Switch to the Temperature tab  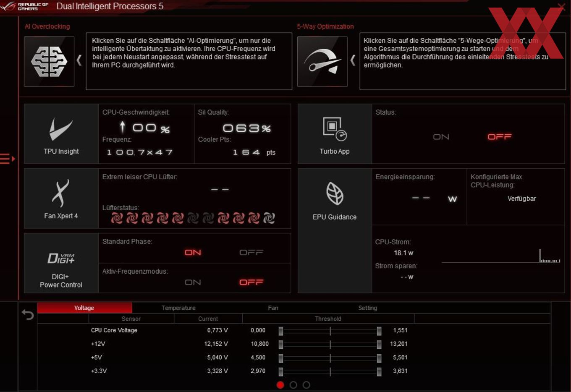pyautogui.click(x=179, y=308)
